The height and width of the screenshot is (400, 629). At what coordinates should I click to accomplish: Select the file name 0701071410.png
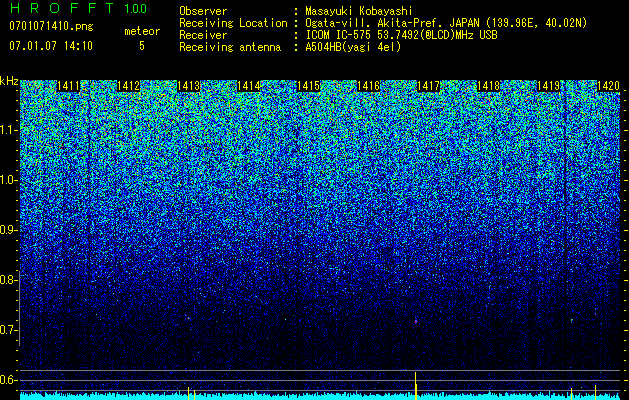[x=51, y=26]
